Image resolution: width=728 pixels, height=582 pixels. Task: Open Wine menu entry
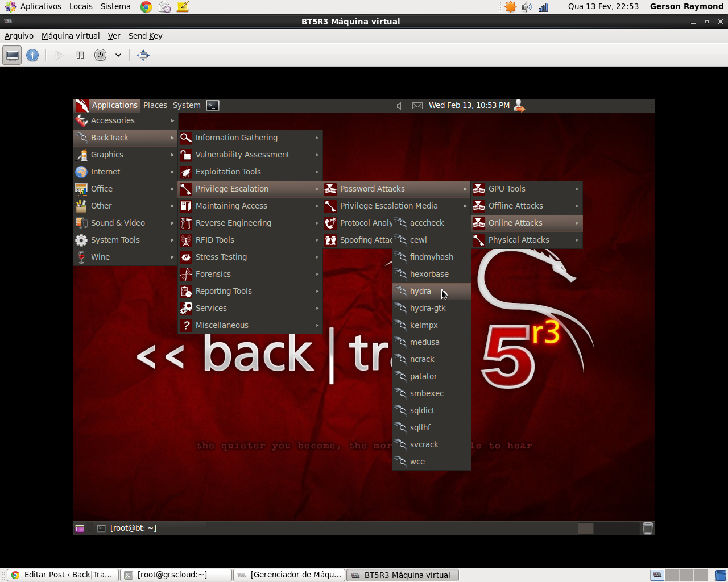click(x=125, y=257)
